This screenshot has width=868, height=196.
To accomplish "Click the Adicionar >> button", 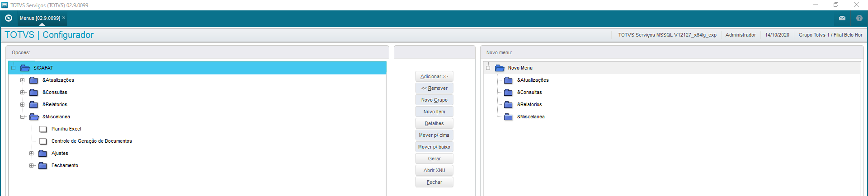I will pos(434,76).
